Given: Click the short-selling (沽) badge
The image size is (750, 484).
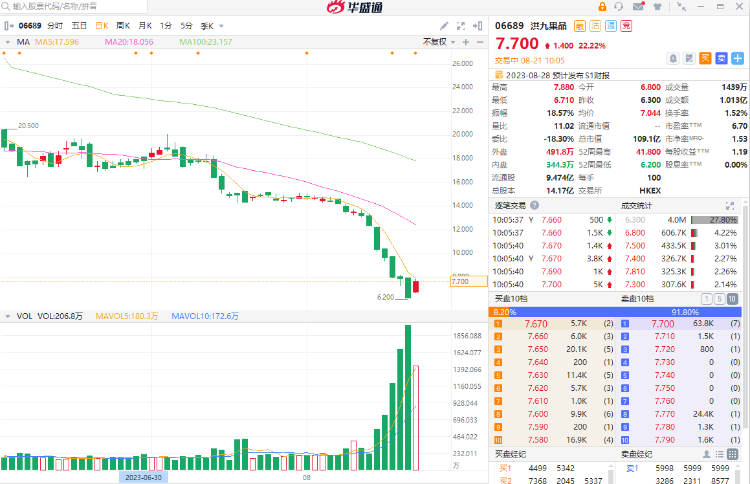Looking at the screenshot, I should pyautogui.click(x=596, y=26).
